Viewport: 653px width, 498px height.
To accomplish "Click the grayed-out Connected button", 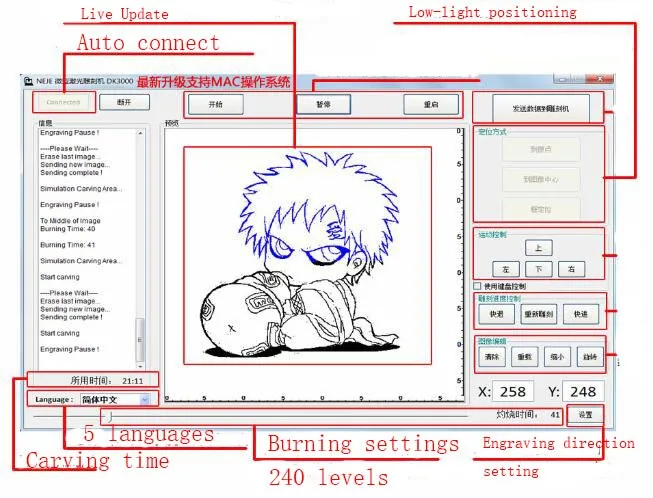I will tap(63, 102).
